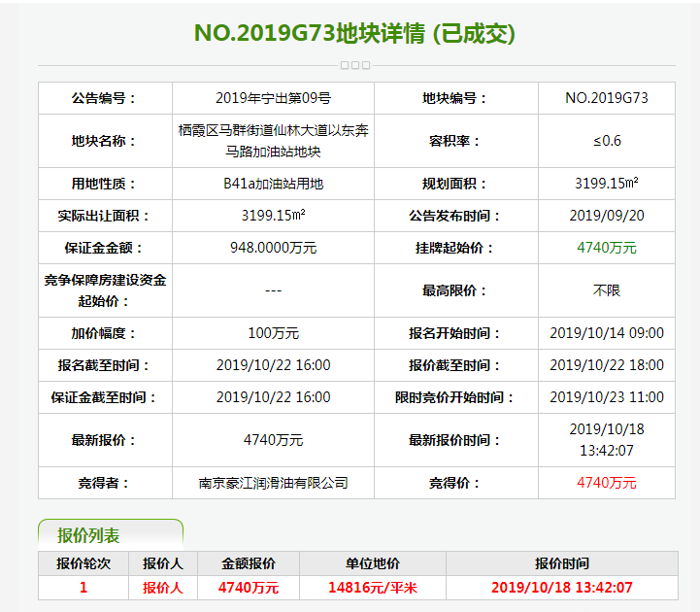The image size is (700, 612).
Task: Click the 限时竞价开始时间 label
Action: point(455,397)
